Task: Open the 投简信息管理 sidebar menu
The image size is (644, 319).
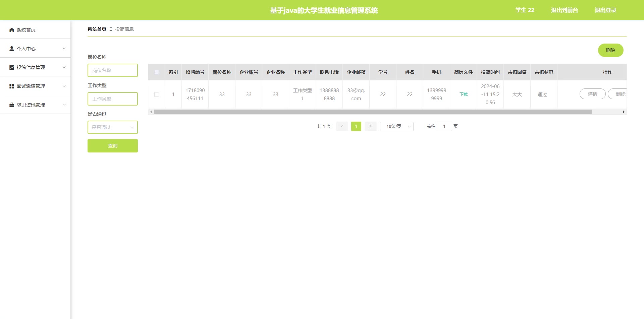Action: coord(35,67)
